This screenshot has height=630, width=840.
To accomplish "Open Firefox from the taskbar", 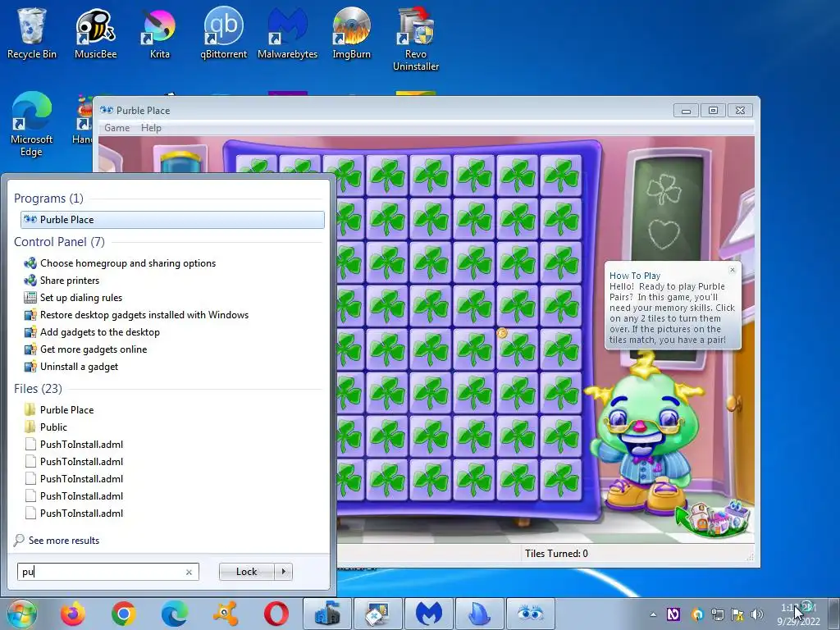I will point(73,614).
